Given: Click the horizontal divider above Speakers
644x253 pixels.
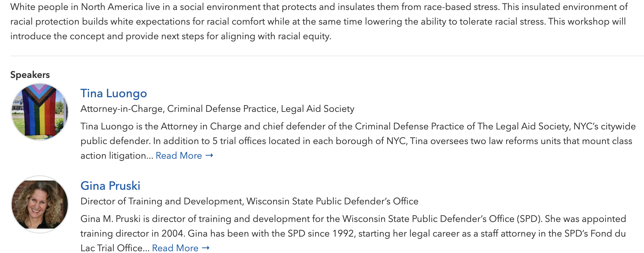Looking at the screenshot, I should pyautogui.click(x=327, y=56).
